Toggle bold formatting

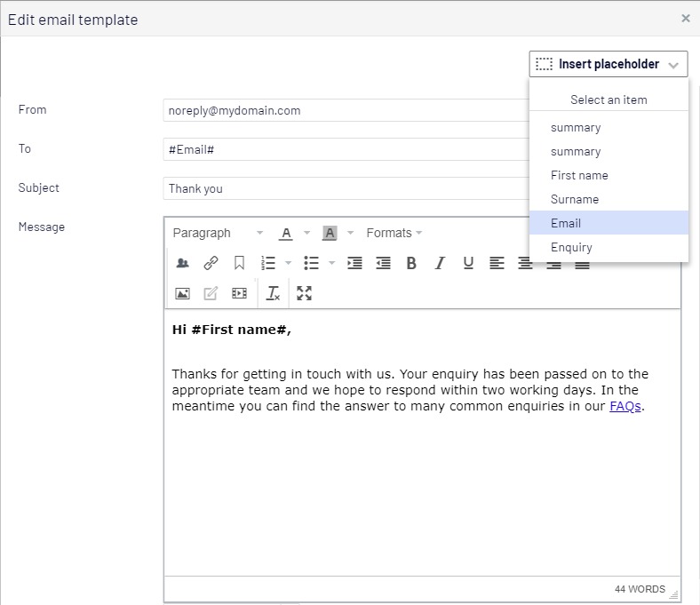tap(411, 263)
